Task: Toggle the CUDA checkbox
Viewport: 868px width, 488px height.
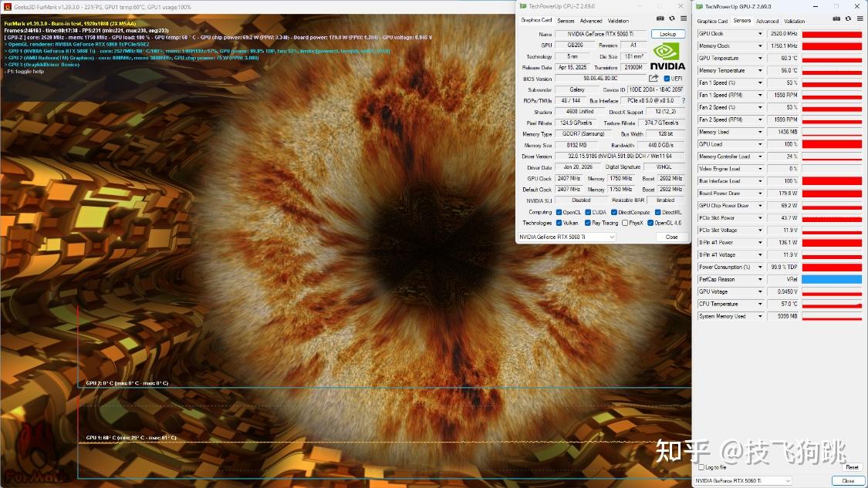Action: coord(588,213)
